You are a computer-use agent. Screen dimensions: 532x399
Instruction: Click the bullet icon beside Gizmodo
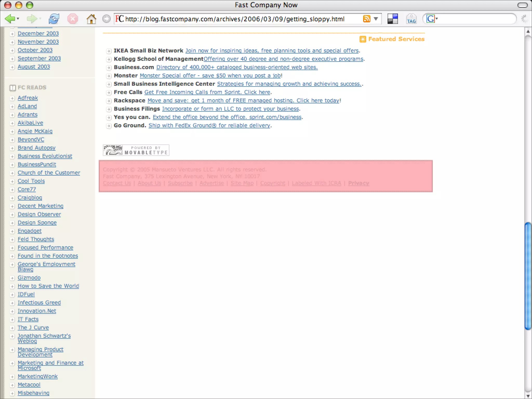pos(12,278)
